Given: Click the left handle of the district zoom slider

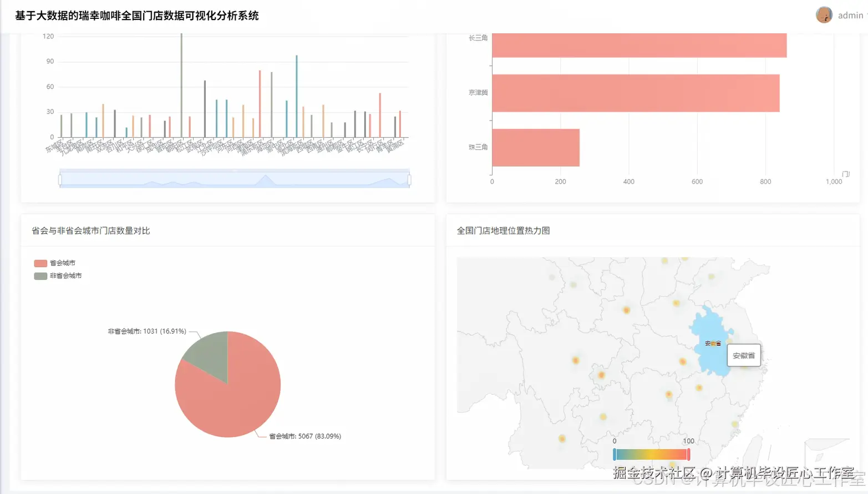Looking at the screenshot, I should click(60, 179).
